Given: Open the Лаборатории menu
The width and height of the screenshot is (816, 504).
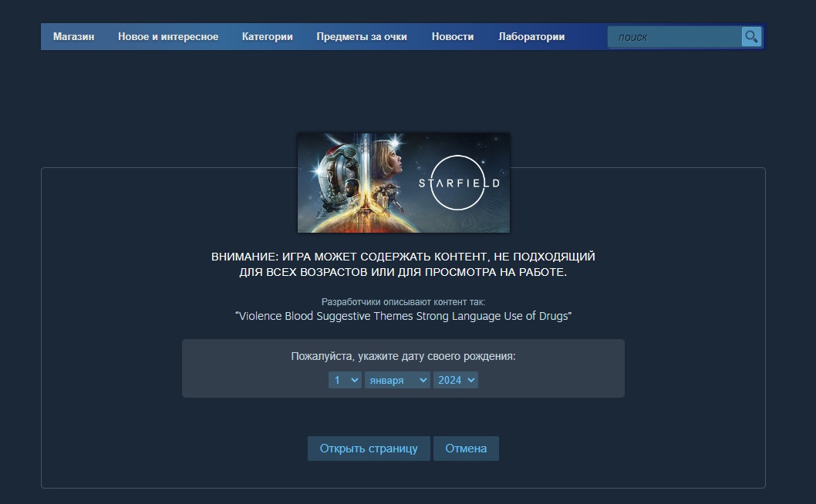Looking at the screenshot, I should click(x=531, y=37).
